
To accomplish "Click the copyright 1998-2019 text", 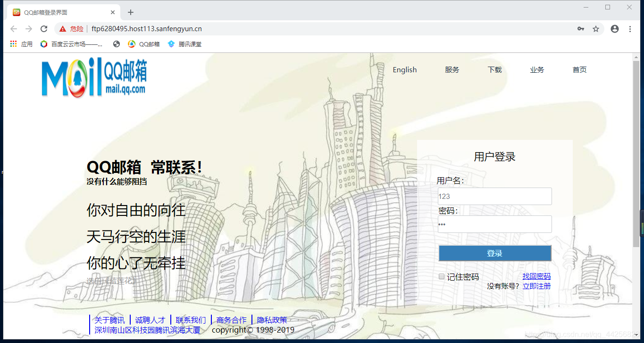I will [253, 330].
